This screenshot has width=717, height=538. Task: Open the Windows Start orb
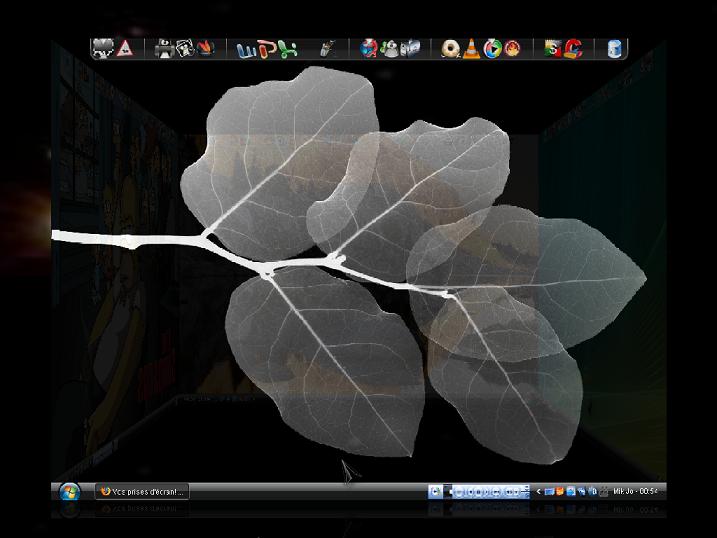click(x=70, y=492)
